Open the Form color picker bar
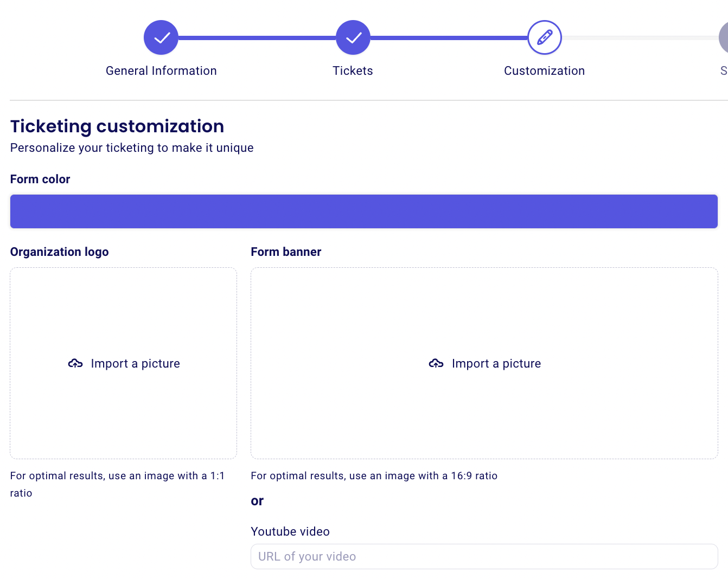The height and width of the screenshot is (579, 728). [364, 211]
